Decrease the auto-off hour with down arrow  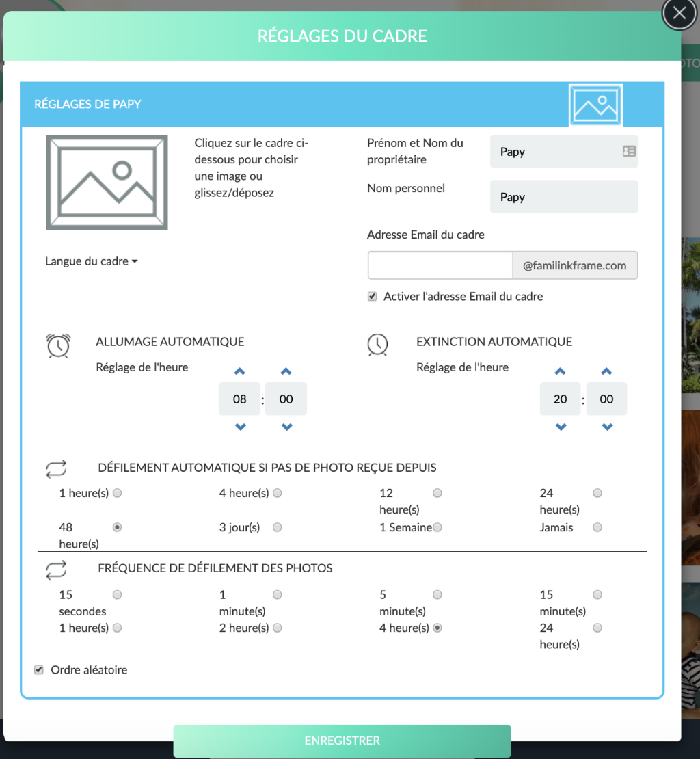point(561,427)
